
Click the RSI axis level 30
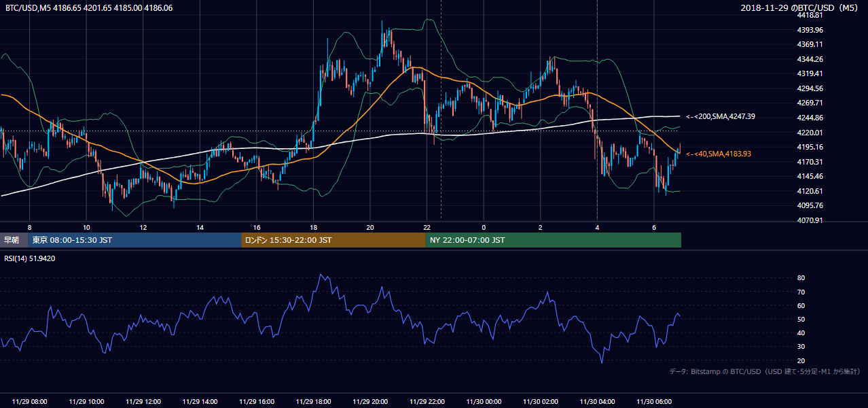click(801, 347)
